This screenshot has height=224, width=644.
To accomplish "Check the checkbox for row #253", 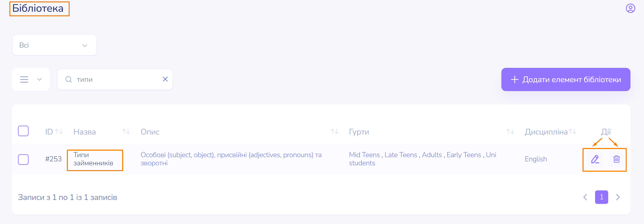I will click(x=23, y=159).
